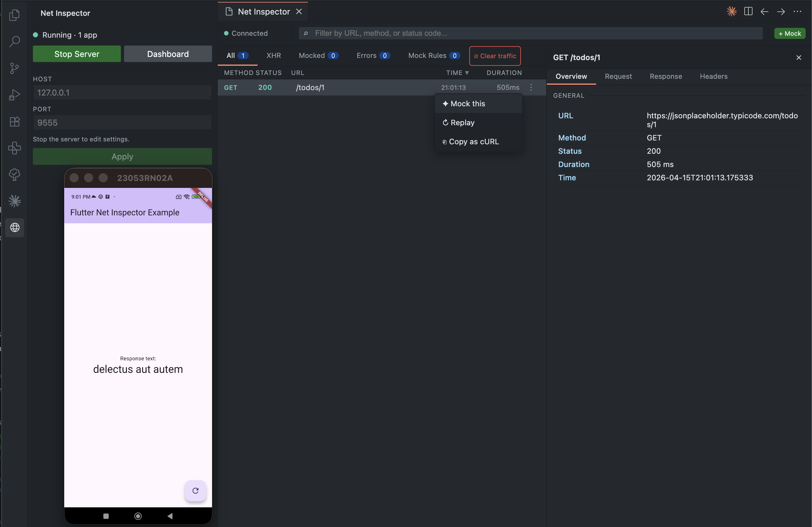Split the editor view
812x527 pixels.
click(x=748, y=11)
